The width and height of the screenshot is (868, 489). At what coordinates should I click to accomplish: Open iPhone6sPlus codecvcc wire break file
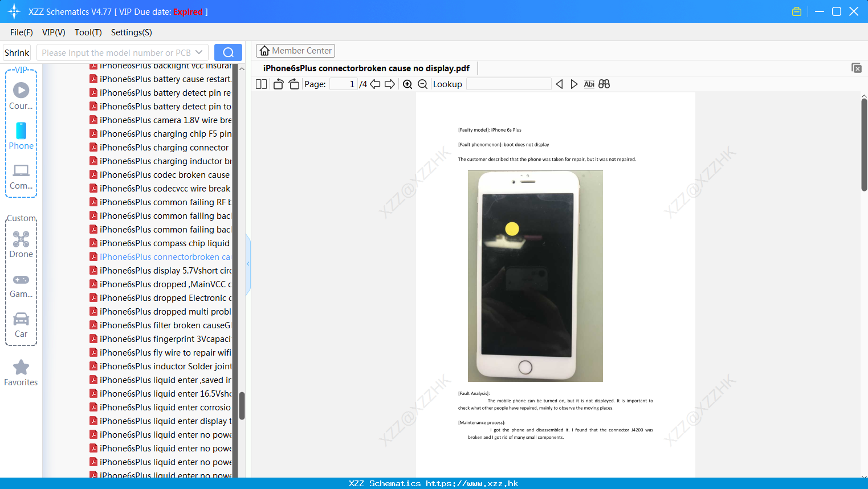(161, 189)
